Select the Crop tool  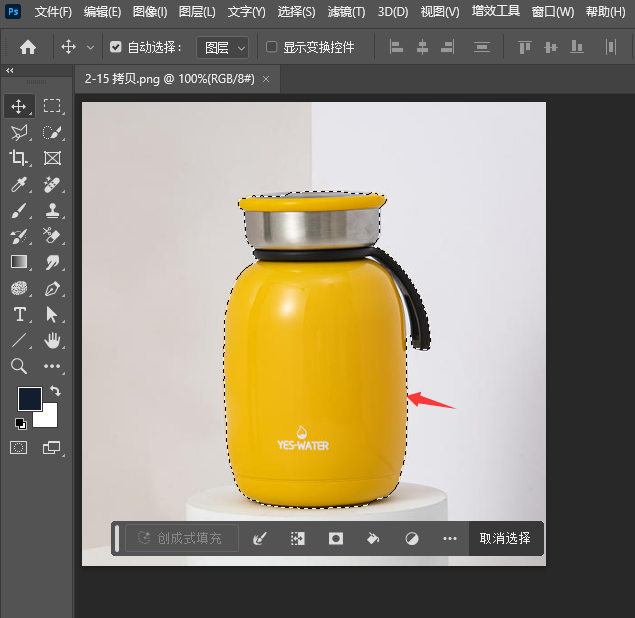[19, 158]
